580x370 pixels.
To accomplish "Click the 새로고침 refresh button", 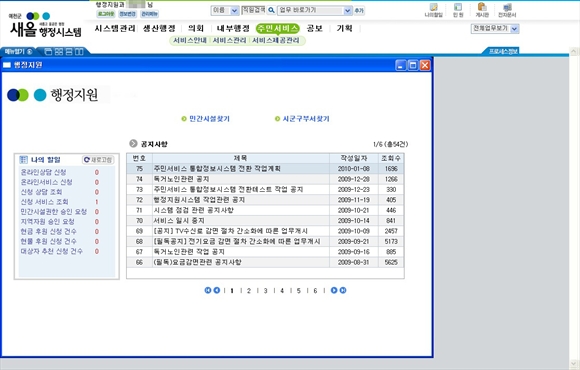I will [x=98, y=160].
